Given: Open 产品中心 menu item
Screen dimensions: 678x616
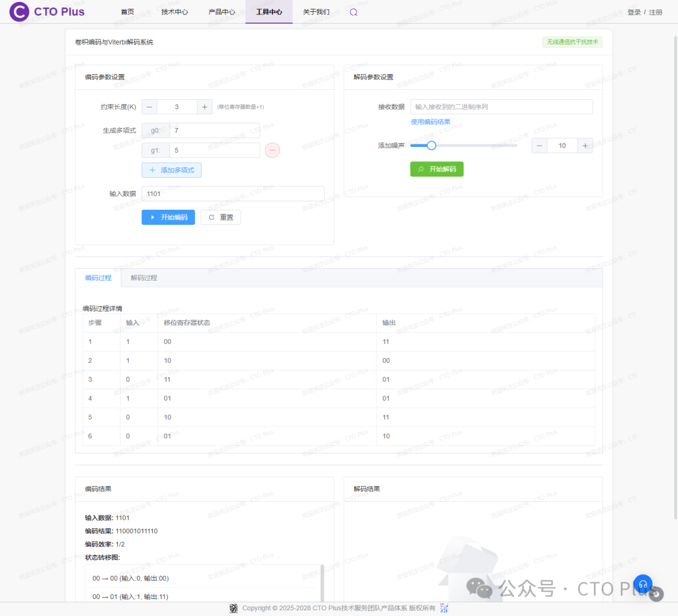Looking at the screenshot, I should 222,12.
